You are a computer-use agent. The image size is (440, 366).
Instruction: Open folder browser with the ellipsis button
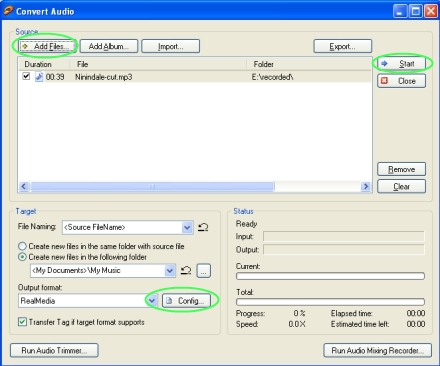204,271
